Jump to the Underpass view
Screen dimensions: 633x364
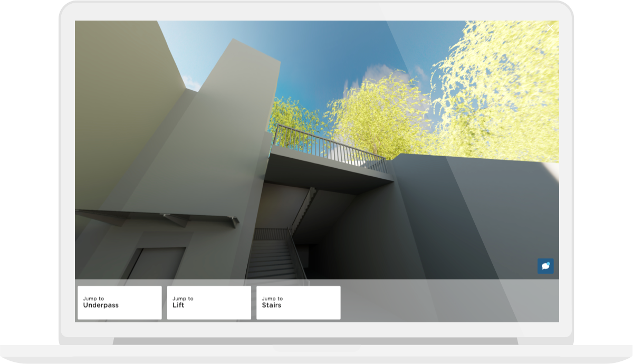click(120, 302)
